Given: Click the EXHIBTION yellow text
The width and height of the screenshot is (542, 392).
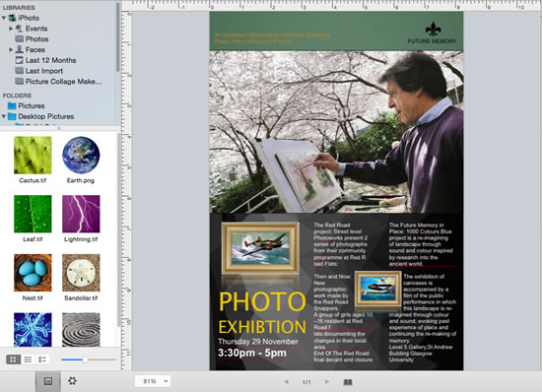Looking at the screenshot, I should click(x=262, y=327).
